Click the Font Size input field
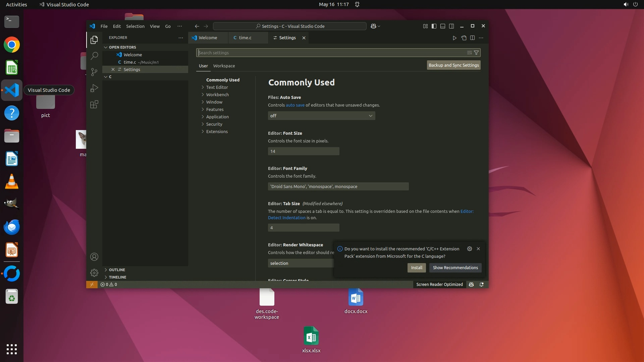The image size is (644, 362). click(303, 151)
